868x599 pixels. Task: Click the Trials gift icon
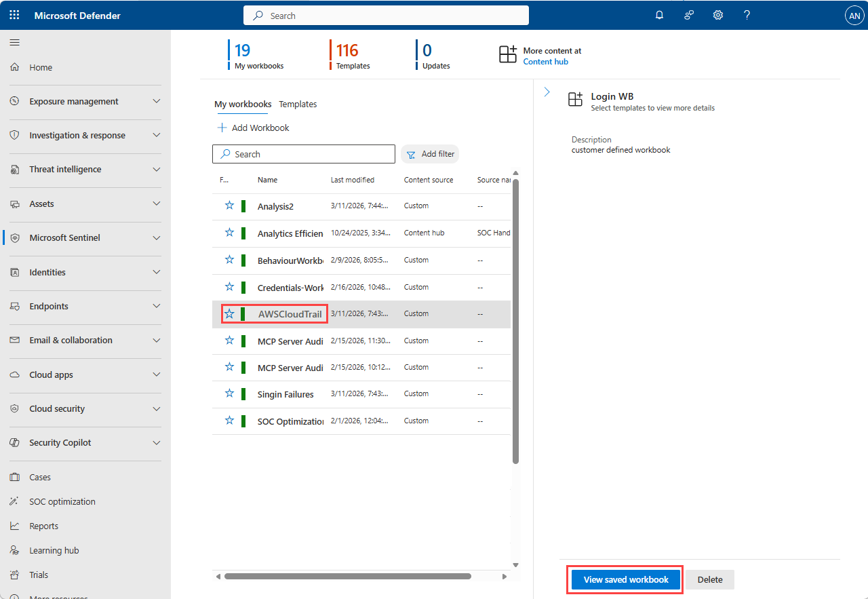[14, 575]
